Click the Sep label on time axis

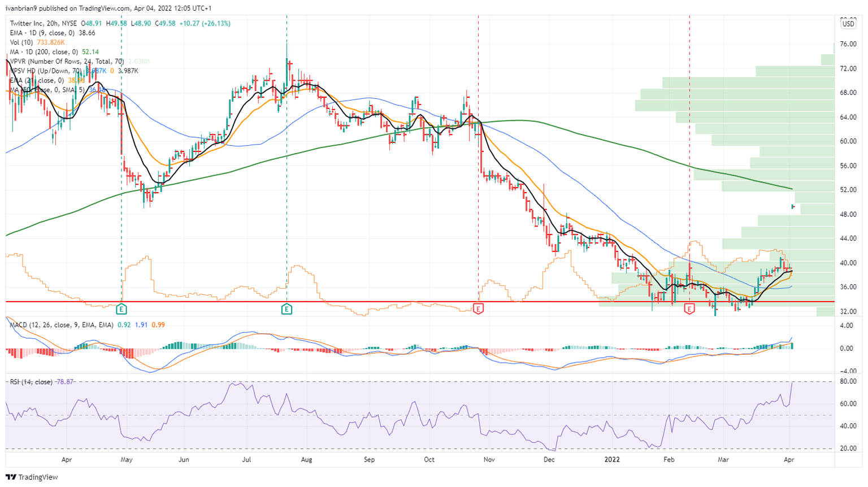point(369,459)
